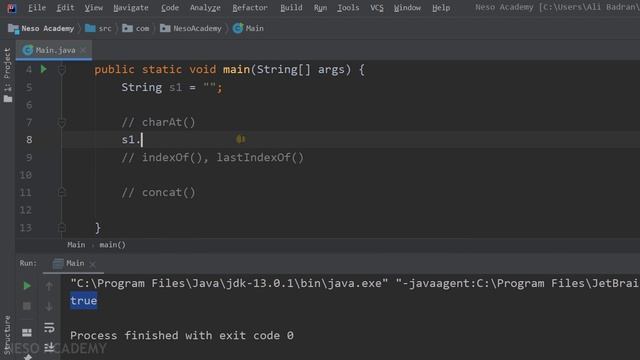Image resolution: width=640 pixels, height=360 pixels.
Task: Run main method from gutter arrow
Action: (43, 69)
